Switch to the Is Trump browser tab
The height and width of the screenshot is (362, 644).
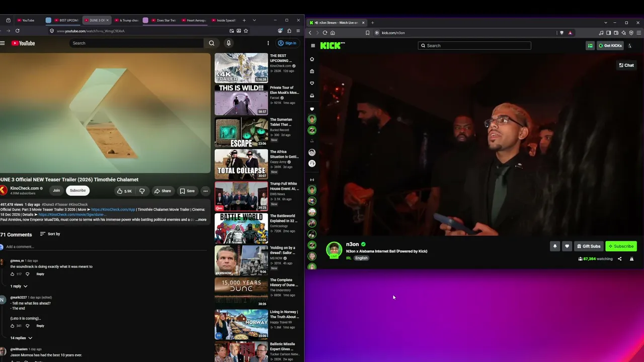tap(126, 20)
